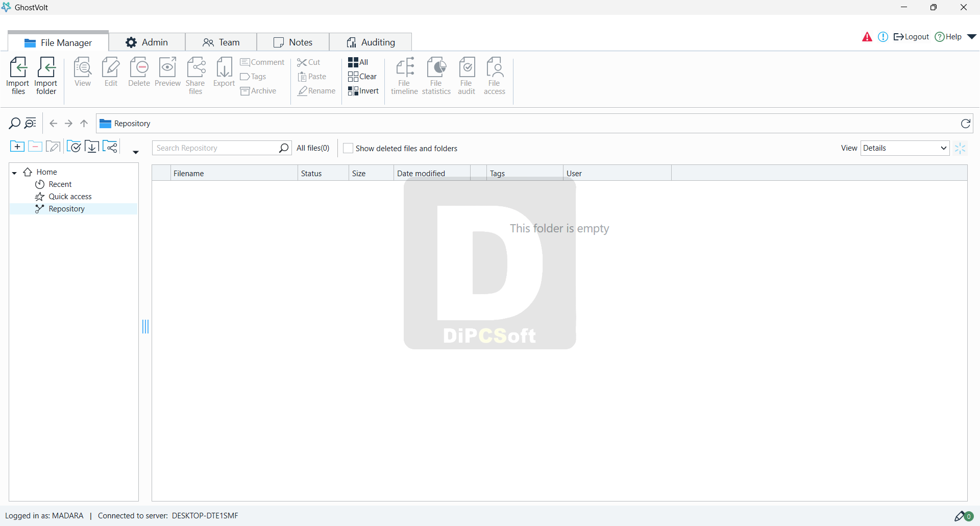Click the Export icon
The height and width of the screenshot is (526, 980).
224,72
